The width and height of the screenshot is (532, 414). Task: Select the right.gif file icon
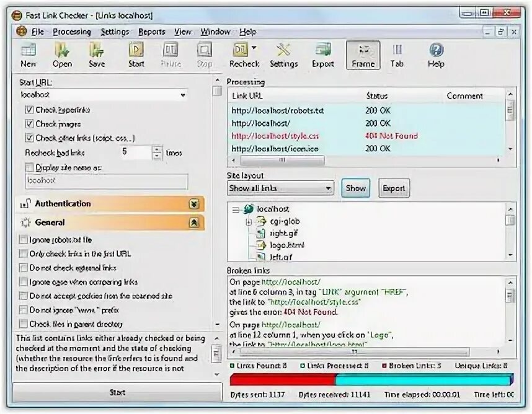[x=260, y=233]
